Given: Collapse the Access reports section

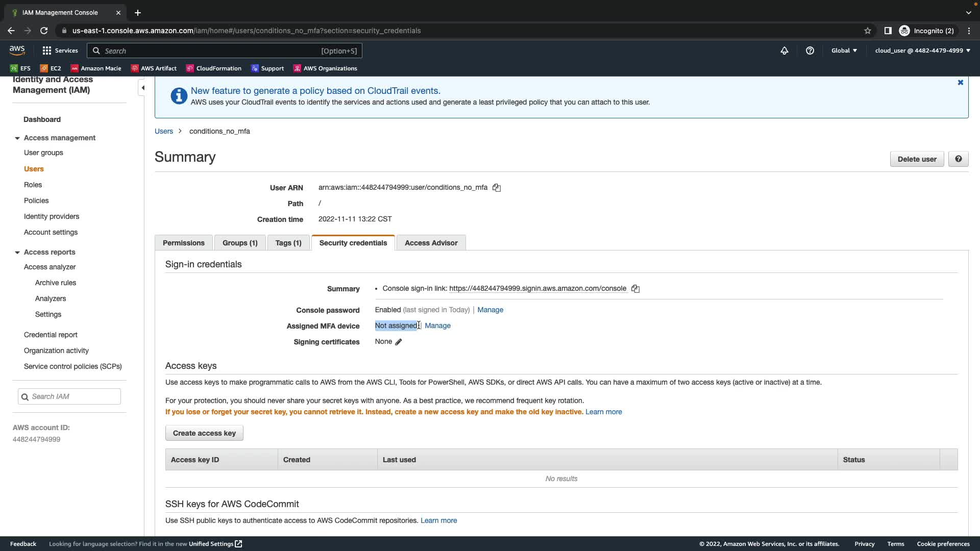Looking at the screenshot, I should click(x=17, y=253).
